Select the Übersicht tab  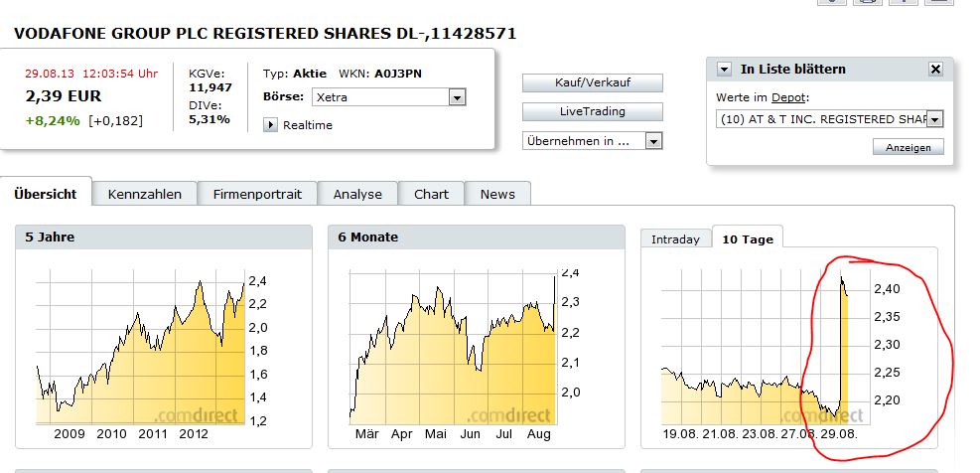(x=46, y=194)
